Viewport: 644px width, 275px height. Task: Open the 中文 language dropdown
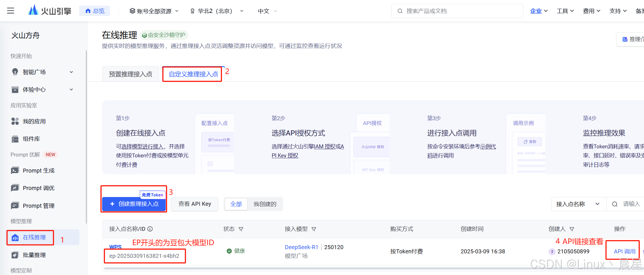click(267, 11)
